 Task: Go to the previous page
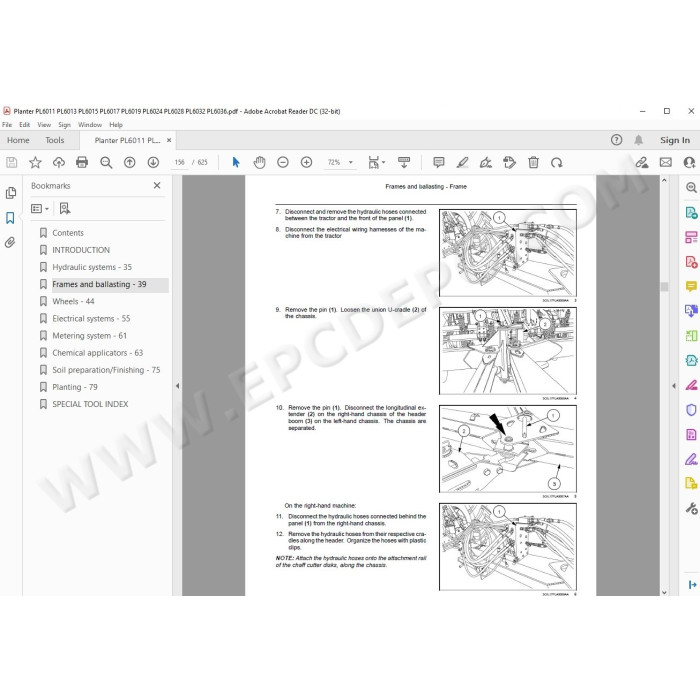point(129,162)
